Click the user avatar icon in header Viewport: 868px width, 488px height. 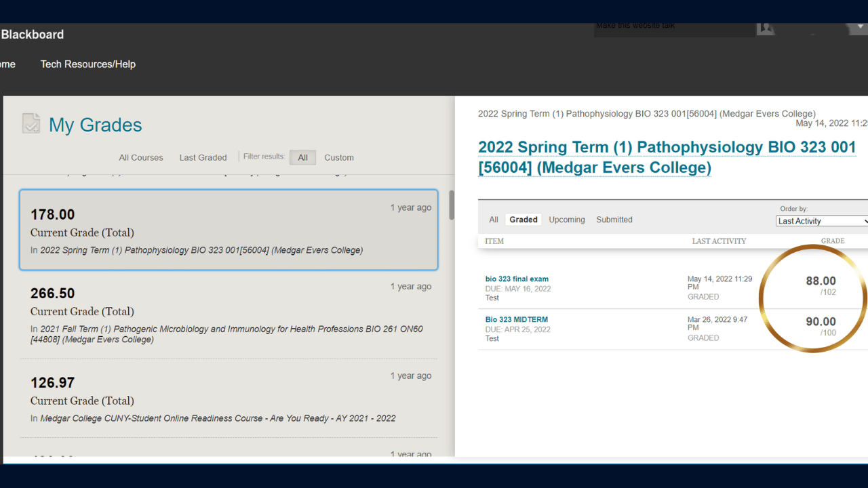tap(766, 28)
